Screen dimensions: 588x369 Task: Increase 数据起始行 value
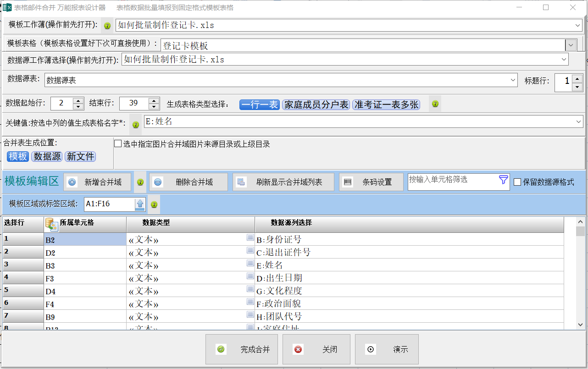point(78,100)
